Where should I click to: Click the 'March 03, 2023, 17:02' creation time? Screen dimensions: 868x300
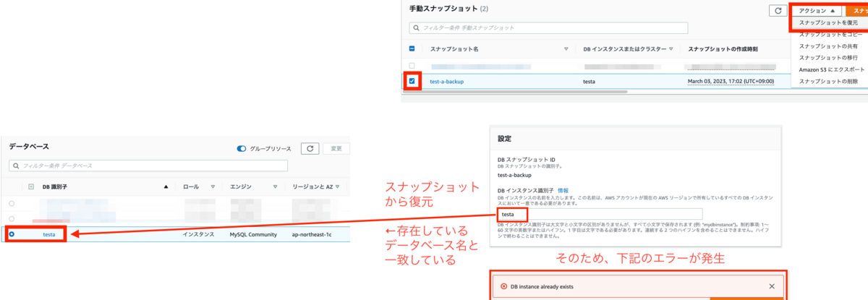[x=731, y=82]
